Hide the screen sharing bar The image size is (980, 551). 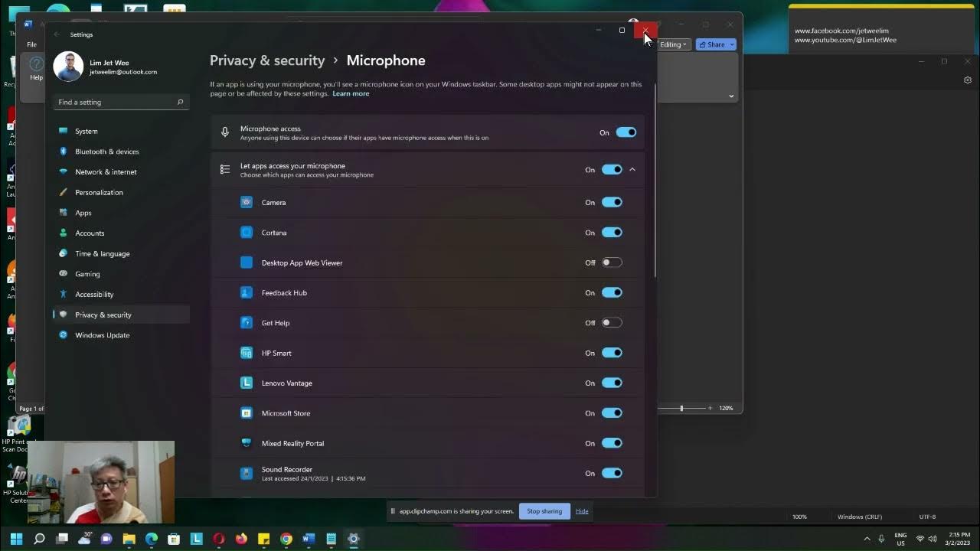[582, 511]
